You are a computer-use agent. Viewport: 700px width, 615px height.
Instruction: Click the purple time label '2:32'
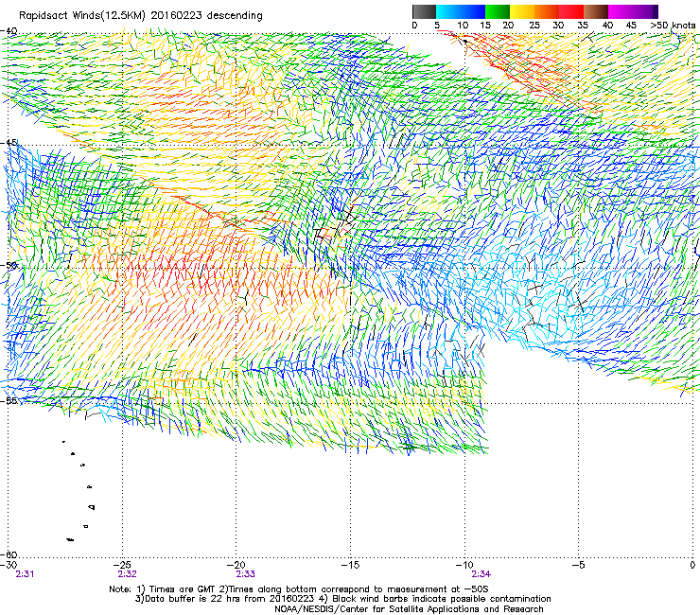[128, 574]
